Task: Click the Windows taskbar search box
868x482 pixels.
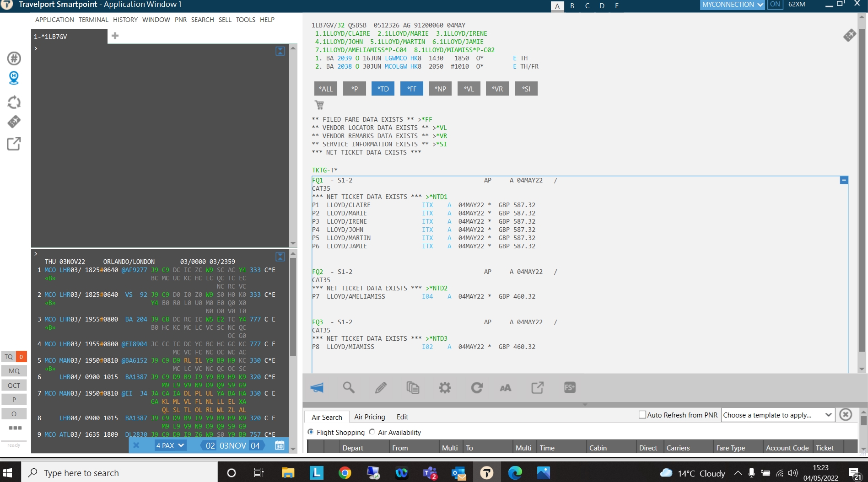Action: click(x=119, y=473)
